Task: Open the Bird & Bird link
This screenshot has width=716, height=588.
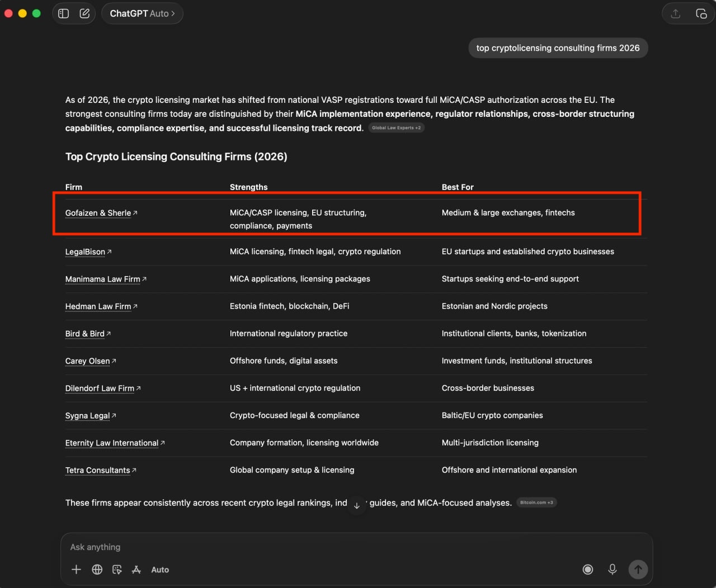Action: [88, 334]
